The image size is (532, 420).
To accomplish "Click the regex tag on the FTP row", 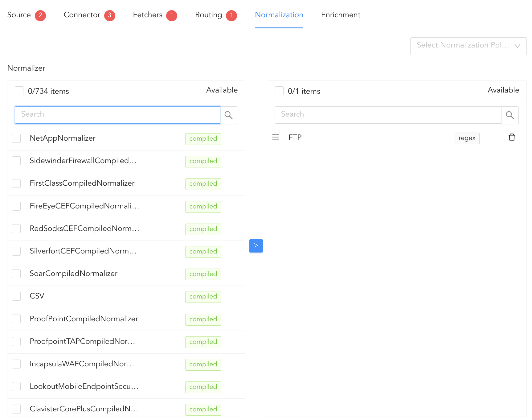I will pos(467,138).
